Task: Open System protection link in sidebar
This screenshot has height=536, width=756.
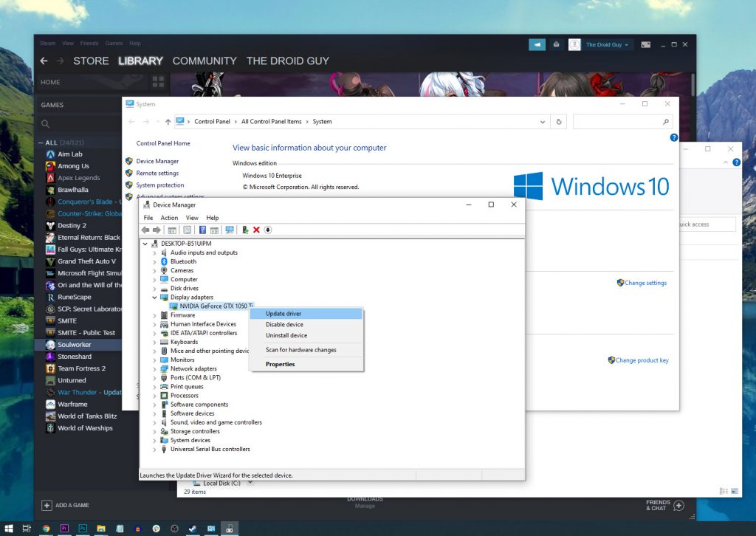Action: pyautogui.click(x=160, y=185)
